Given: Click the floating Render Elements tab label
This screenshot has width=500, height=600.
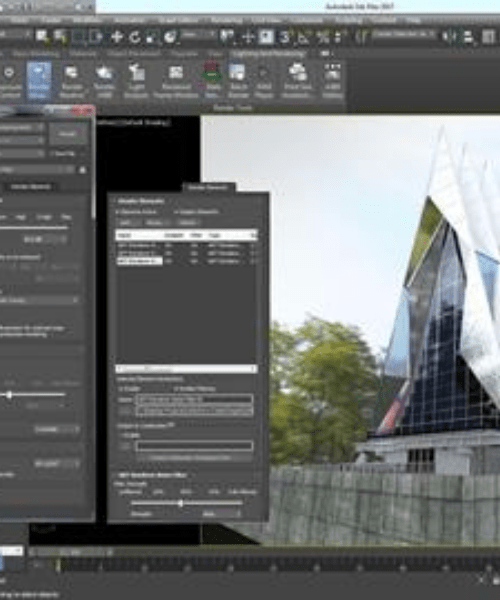Looking at the screenshot, I should [x=208, y=188].
